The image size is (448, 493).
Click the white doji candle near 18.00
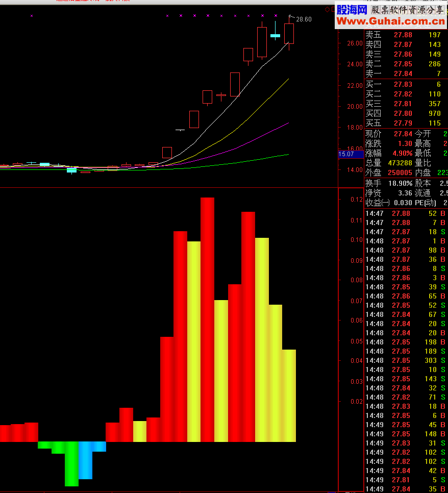click(180, 130)
